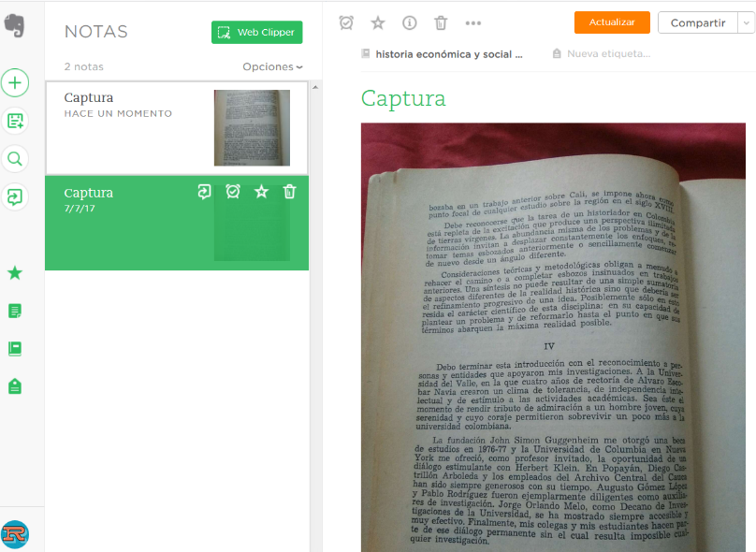Open shortcuts via green star sidebar icon
756x552 pixels.
click(x=15, y=273)
